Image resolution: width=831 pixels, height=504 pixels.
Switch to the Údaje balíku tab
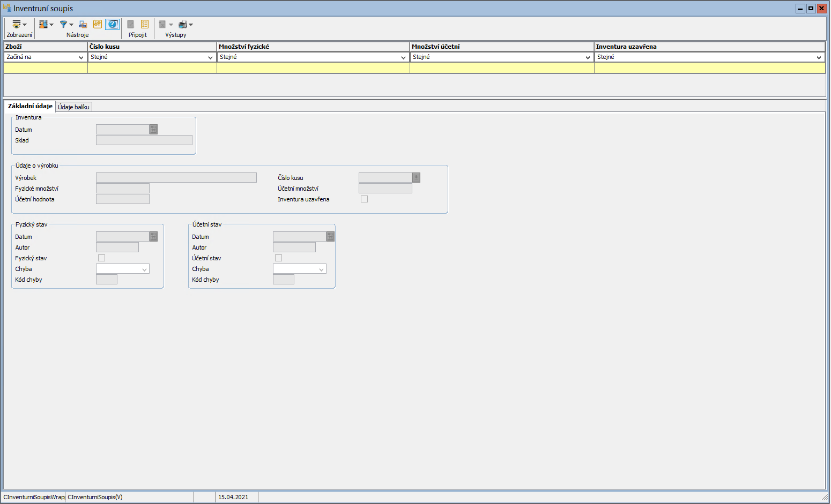point(73,107)
